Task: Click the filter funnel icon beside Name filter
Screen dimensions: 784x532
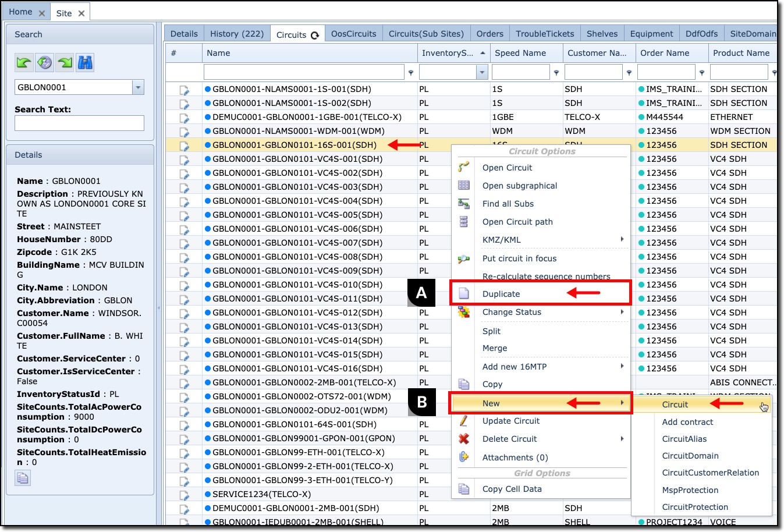Action: (x=411, y=73)
